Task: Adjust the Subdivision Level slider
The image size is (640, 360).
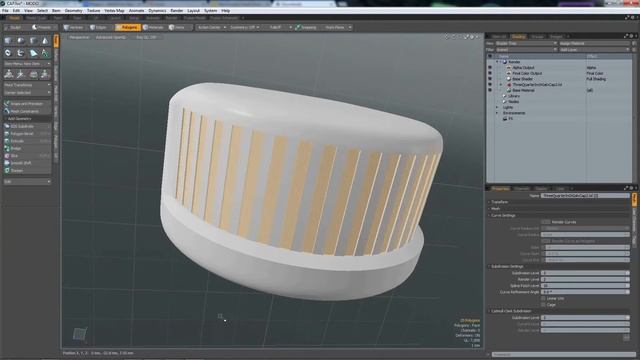Action: click(585, 273)
